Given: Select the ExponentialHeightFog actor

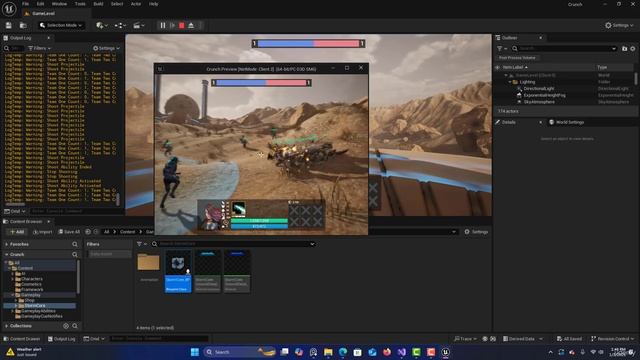Looking at the screenshot, I should [544, 95].
